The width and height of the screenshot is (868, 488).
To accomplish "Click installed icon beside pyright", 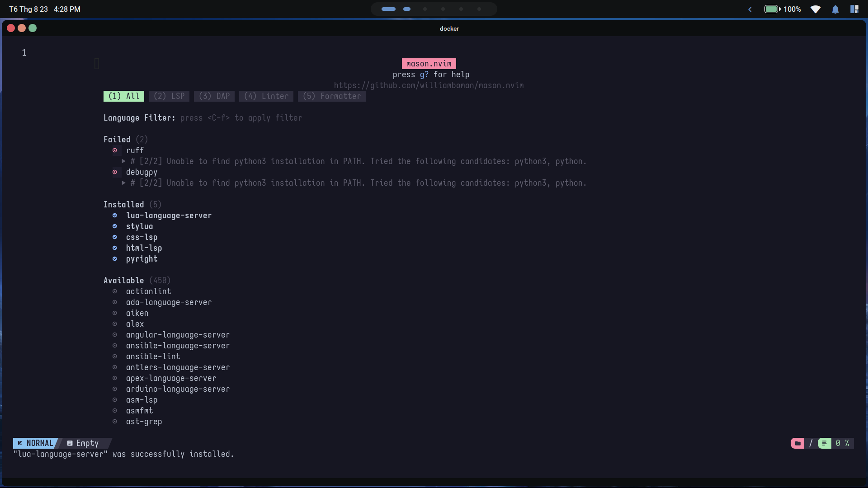I will click(x=115, y=259).
